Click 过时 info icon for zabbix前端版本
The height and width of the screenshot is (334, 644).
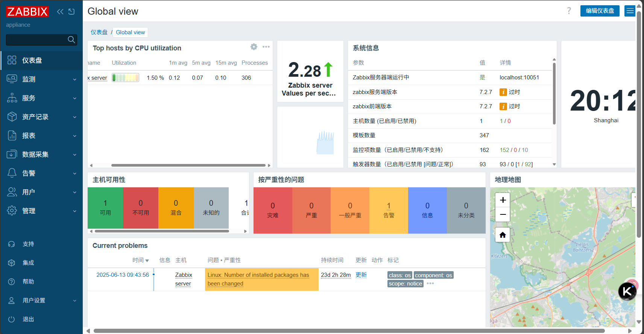(x=503, y=106)
